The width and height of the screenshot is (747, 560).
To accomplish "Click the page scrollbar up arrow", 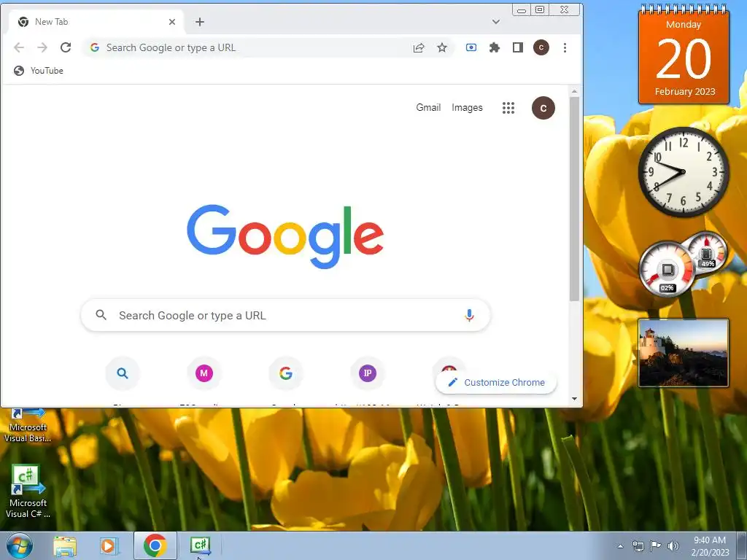I will point(574,91).
